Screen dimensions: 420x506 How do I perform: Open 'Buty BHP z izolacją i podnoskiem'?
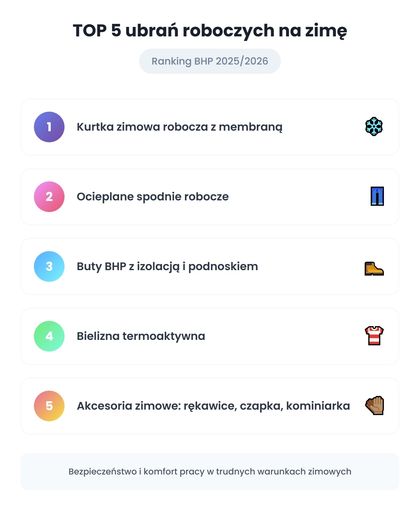click(x=167, y=266)
